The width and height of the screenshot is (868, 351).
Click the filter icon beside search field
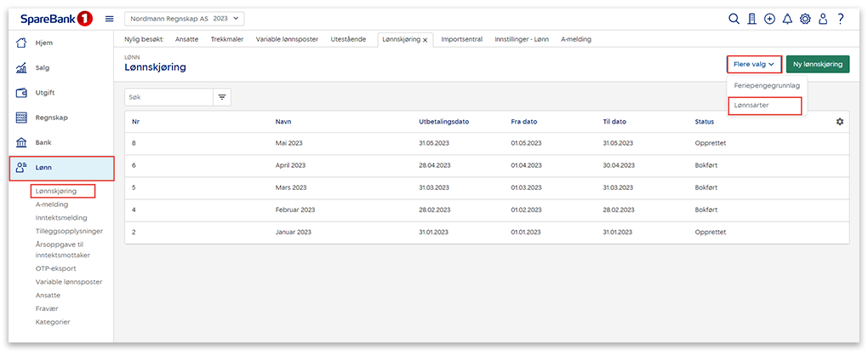223,97
